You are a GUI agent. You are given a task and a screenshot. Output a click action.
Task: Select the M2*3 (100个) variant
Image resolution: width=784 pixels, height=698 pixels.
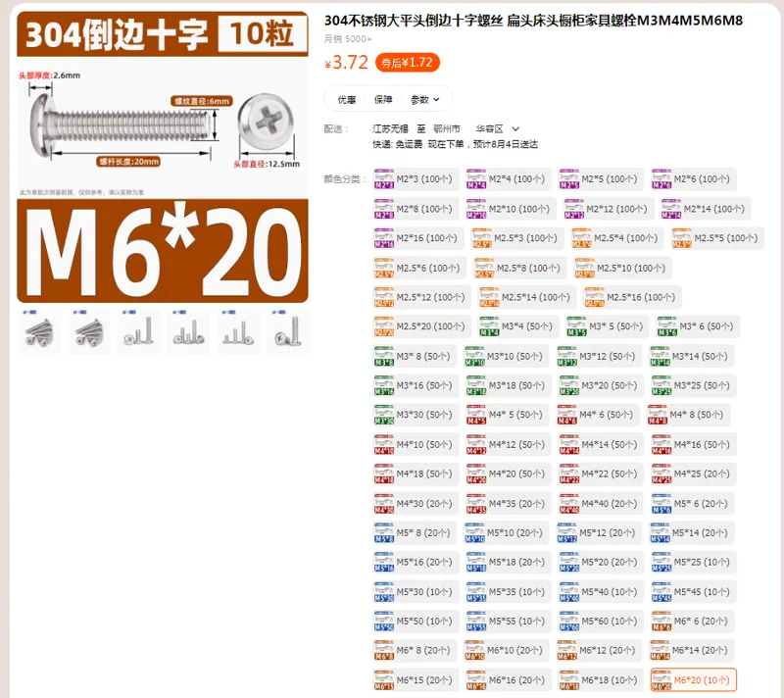tap(416, 179)
